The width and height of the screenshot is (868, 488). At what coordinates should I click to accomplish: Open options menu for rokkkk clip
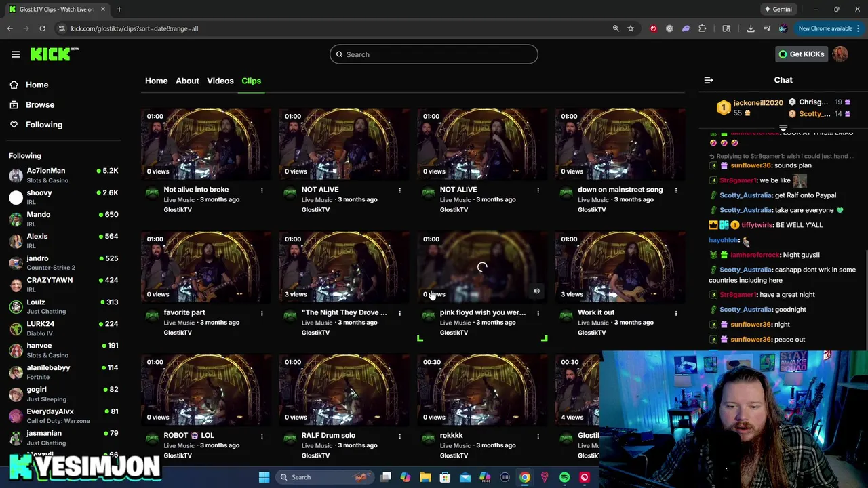(x=538, y=436)
